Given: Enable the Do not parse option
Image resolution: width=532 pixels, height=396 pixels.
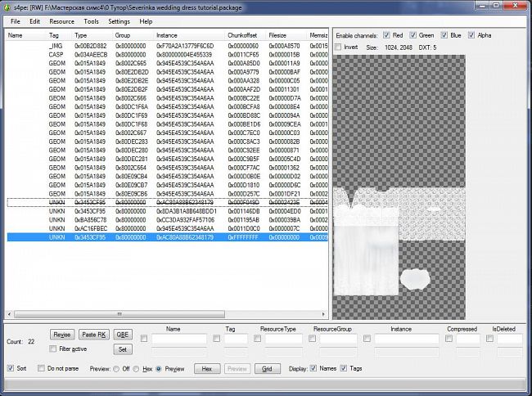Looking at the screenshot, I should 41,369.
